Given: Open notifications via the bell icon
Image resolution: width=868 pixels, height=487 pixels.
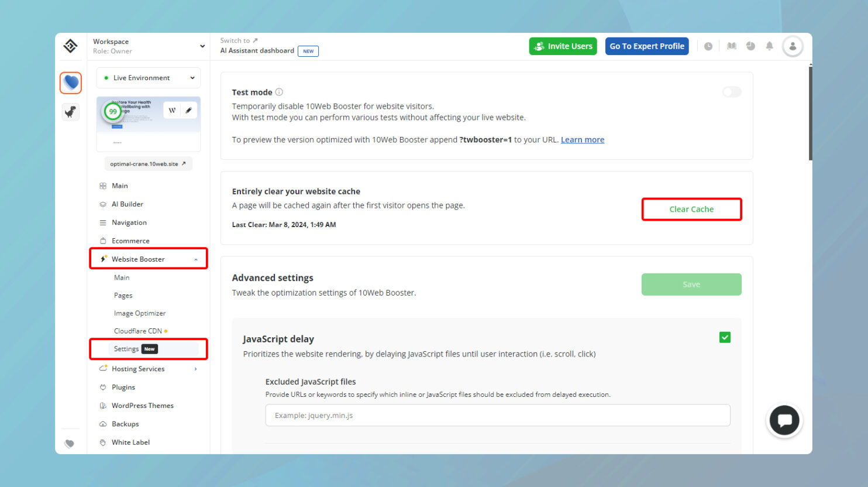Looking at the screenshot, I should click(769, 46).
